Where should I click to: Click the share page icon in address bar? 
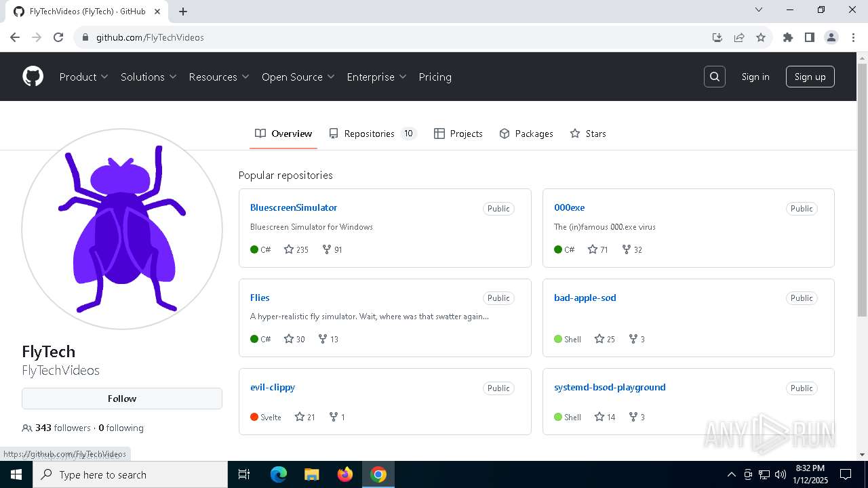[x=739, y=37]
